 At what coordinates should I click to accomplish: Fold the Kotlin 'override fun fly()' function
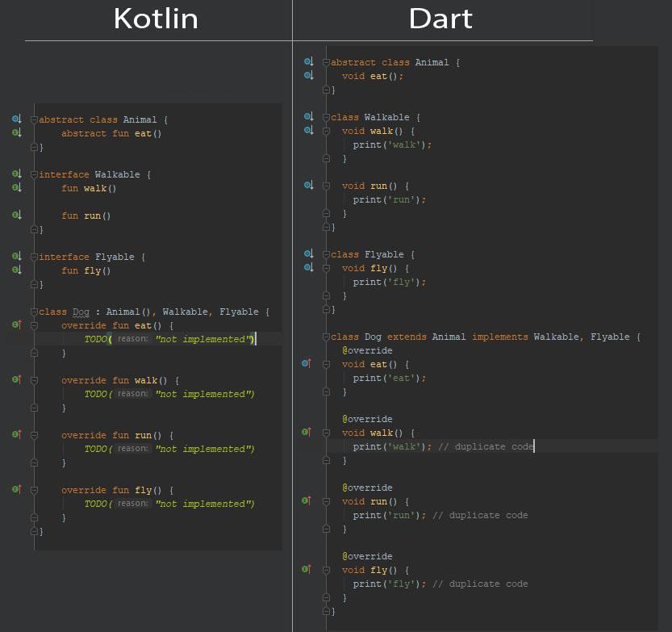[34, 490]
